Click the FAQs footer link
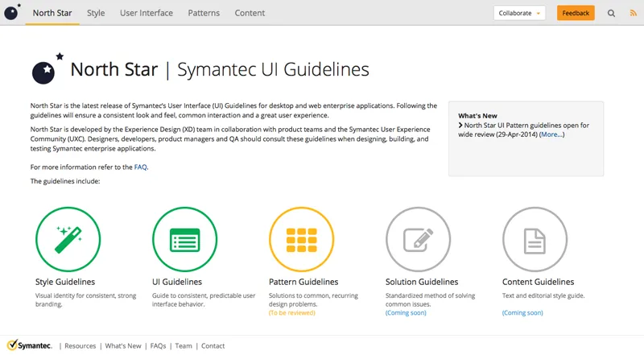The image size is (644, 355). click(x=158, y=346)
